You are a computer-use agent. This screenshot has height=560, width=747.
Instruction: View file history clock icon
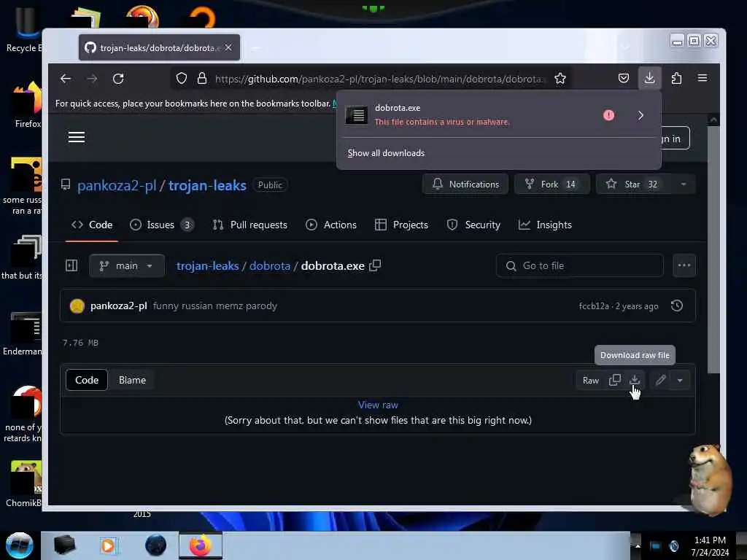(x=677, y=306)
